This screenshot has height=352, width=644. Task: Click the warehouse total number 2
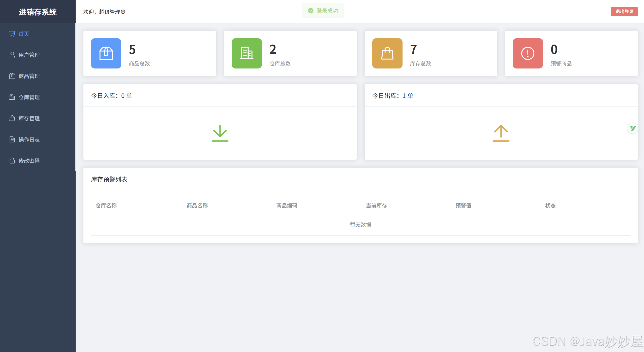pos(273,50)
